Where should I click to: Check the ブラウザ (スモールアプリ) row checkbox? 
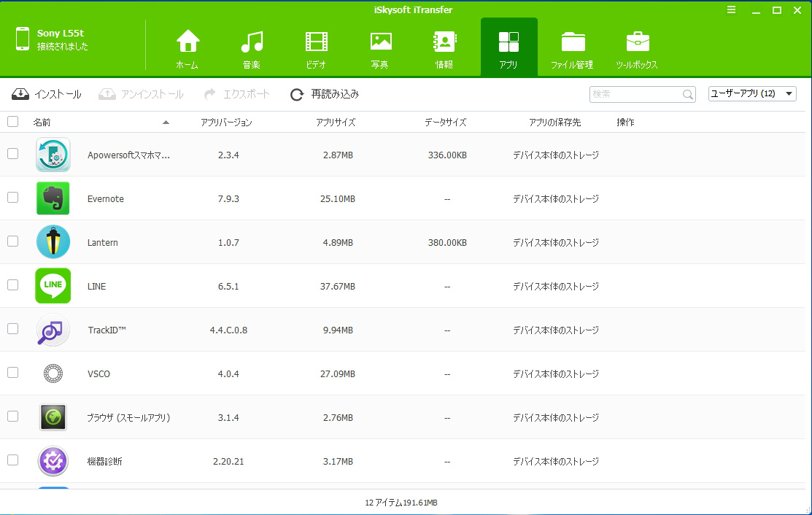[x=13, y=416]
